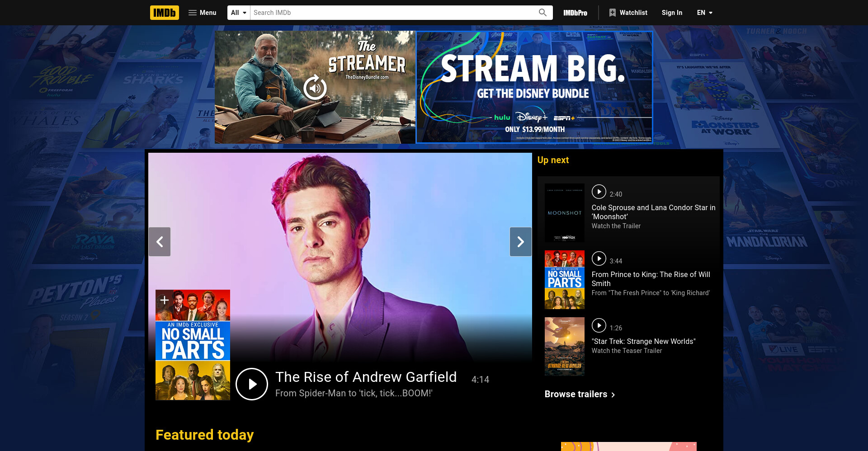Open Cole Sprouse and Lana Condor Moonshot link
This screenshot has width=868, height=451.
(653, 212)
